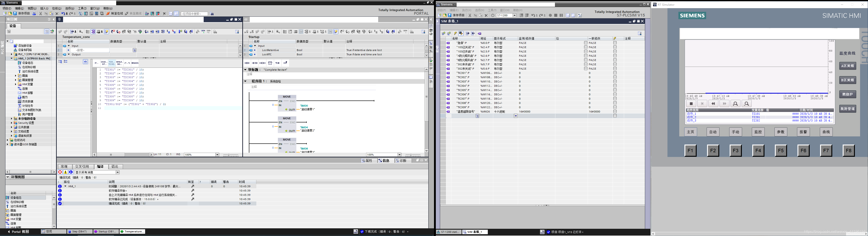This screenshot has width=868, height=236.
Task: Click the undo arrow in TIA Portal toolbar
Action: tap(63, 14)
